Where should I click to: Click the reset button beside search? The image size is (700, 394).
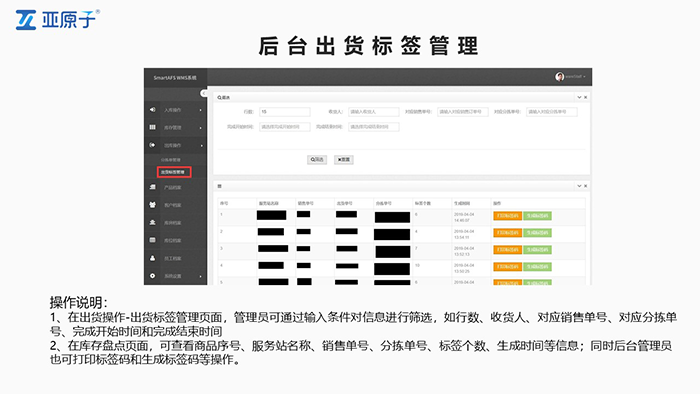[x=344, y=159]
